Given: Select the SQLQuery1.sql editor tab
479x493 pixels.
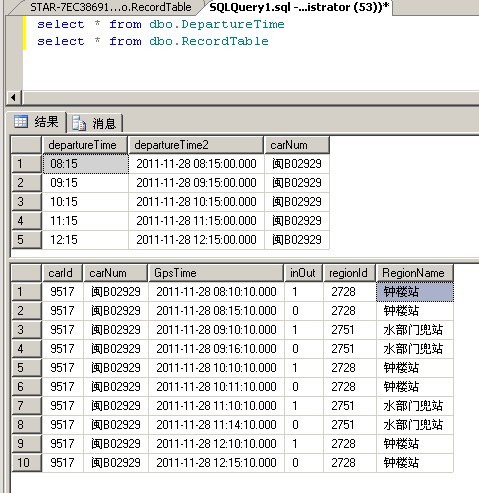Looking at the screenshot, I should (299, 7).
